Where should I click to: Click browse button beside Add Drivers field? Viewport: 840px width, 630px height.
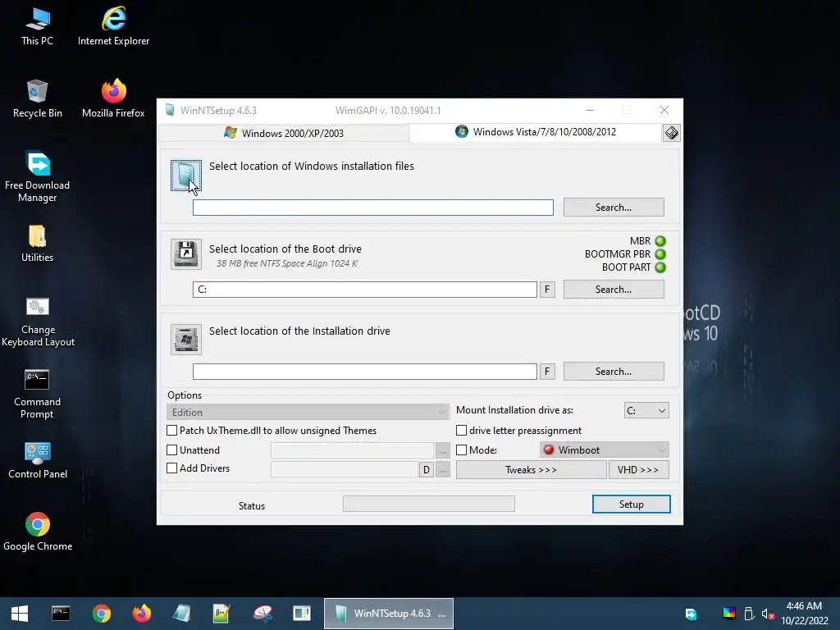442,470
